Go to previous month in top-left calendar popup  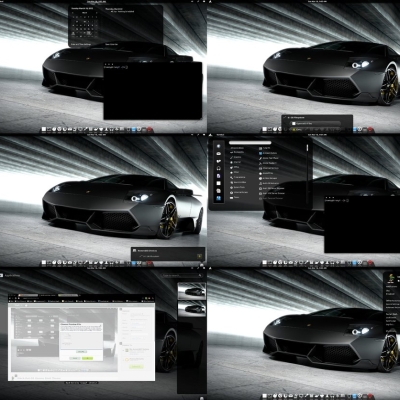click(x=74, y=13)
